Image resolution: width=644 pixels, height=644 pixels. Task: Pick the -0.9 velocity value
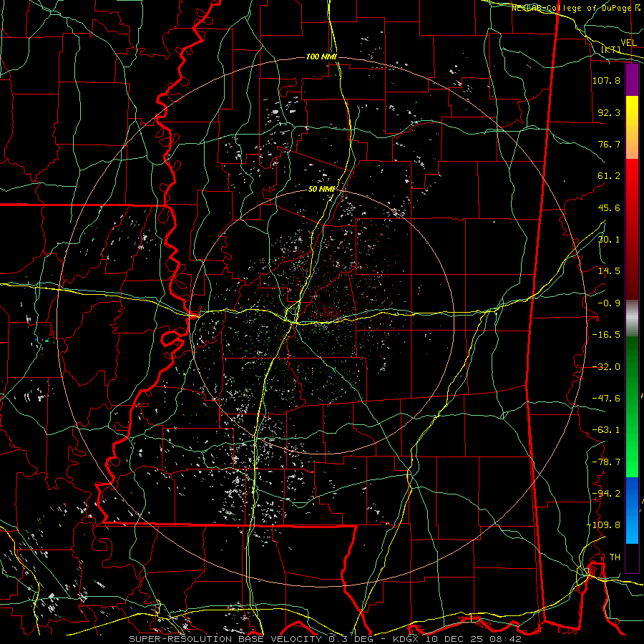[609, 303]
